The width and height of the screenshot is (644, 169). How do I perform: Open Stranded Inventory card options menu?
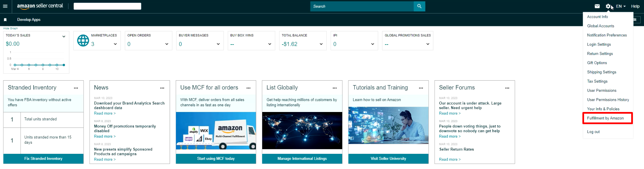76,88
